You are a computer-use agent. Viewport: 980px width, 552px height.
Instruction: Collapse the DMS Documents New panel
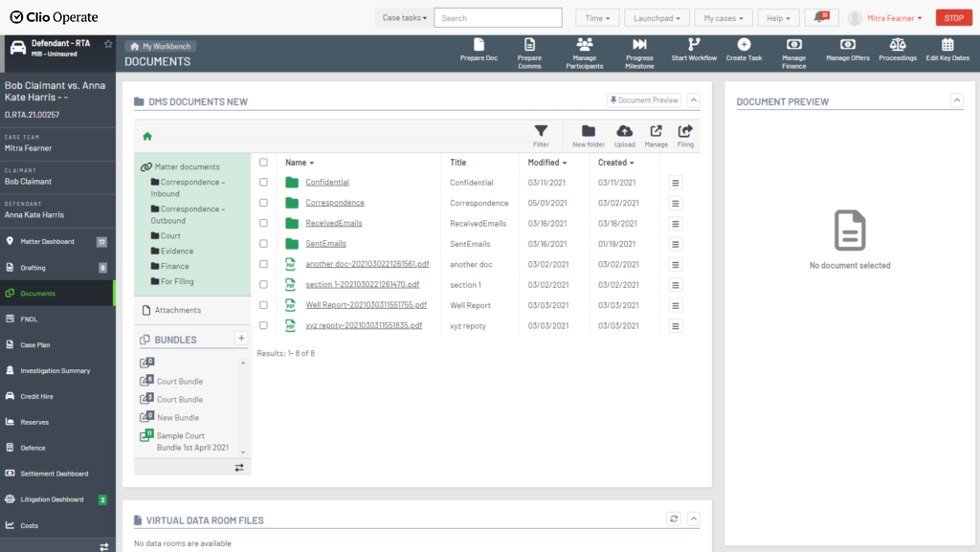(x=694, y=99)
